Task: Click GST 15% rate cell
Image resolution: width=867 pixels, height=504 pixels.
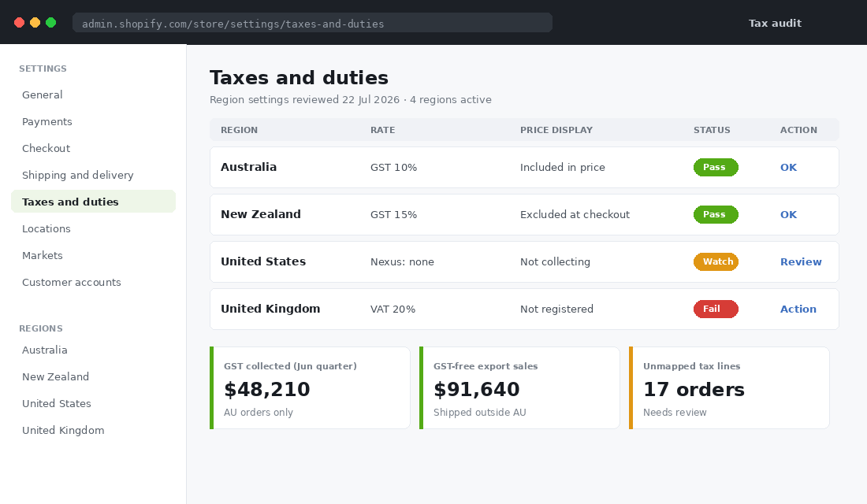Action: pyautogui.click(x=393, y=214)
